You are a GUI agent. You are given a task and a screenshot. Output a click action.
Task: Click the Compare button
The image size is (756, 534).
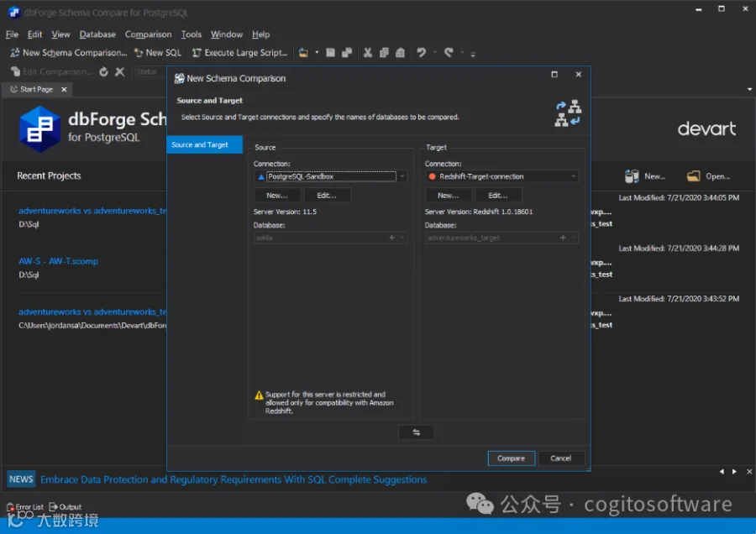[x=511, y=458]
